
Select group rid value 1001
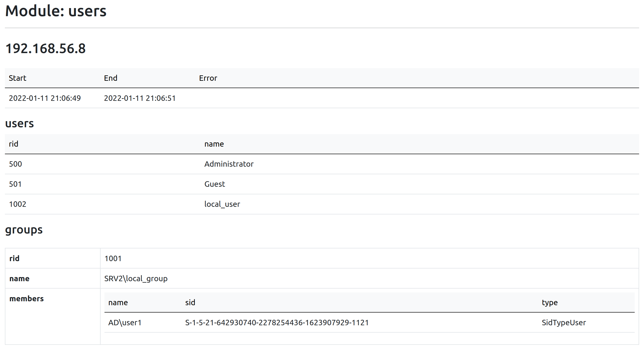point(113,258)
